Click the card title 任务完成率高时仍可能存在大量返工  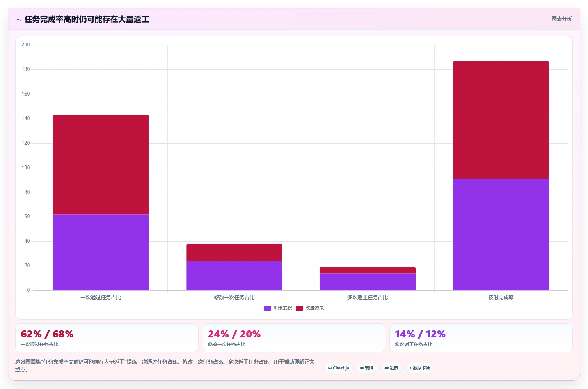pos(87,19)
